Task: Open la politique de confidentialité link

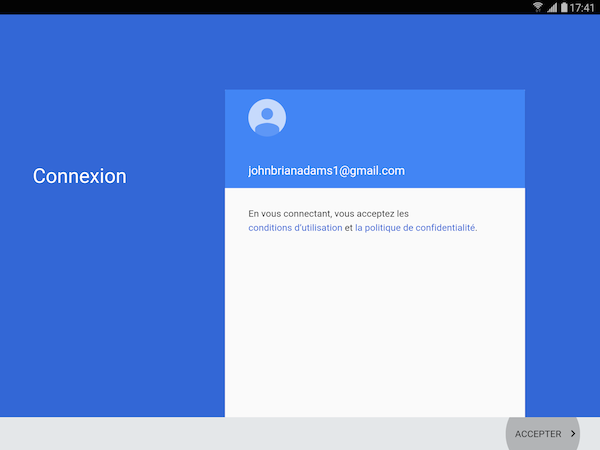Action: 416,228
